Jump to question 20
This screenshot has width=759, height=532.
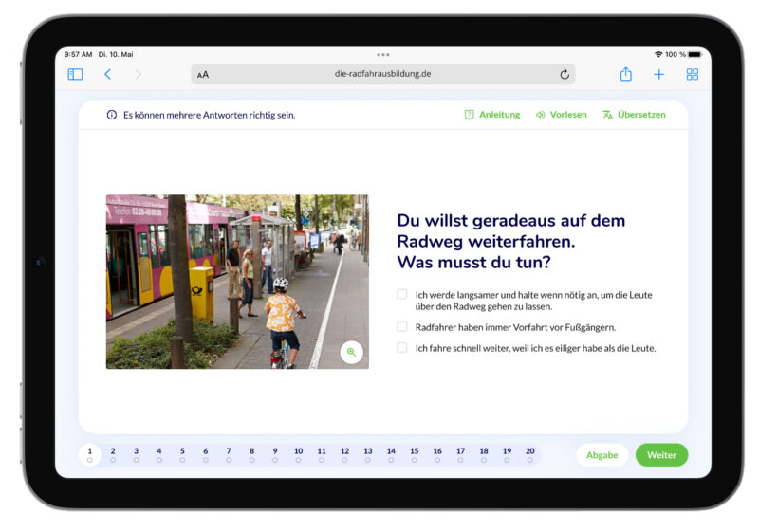[x=530, y=454]
